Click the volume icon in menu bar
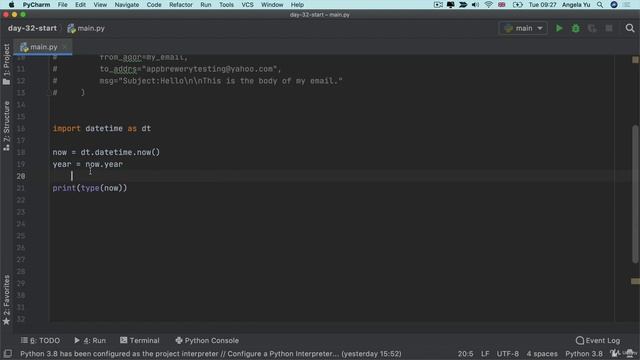Viewport: 640px width, 360px height. [x=476, y=5]
